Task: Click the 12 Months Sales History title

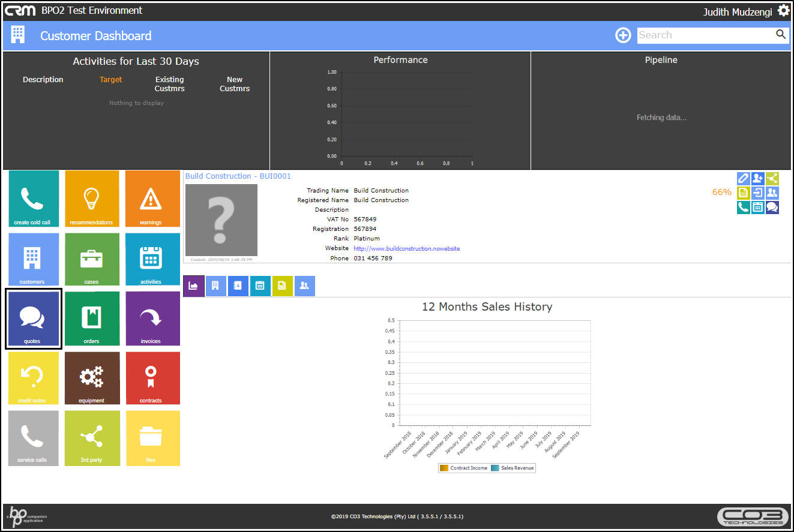Action: tap(487, 306)
